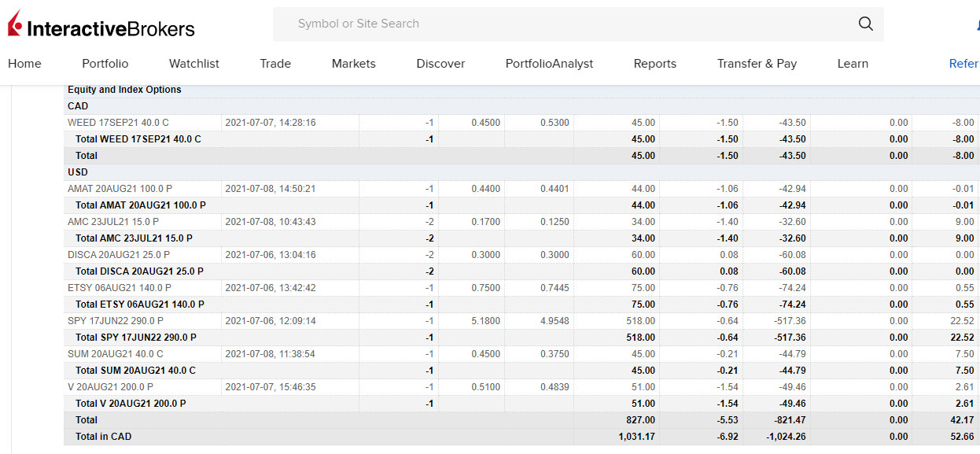Select the Equity and Index Options header
Screen dimensions: 980x454
(124, 90)
